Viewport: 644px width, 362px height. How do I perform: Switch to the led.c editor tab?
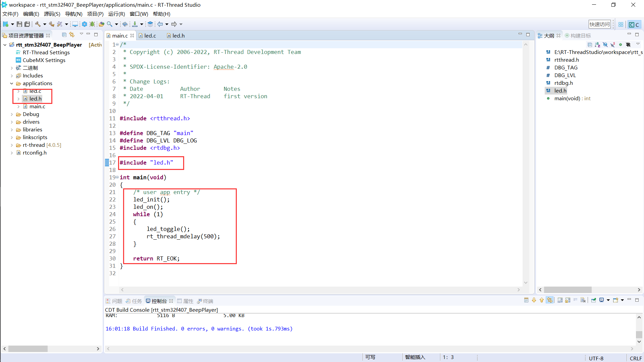coord(149,36)
